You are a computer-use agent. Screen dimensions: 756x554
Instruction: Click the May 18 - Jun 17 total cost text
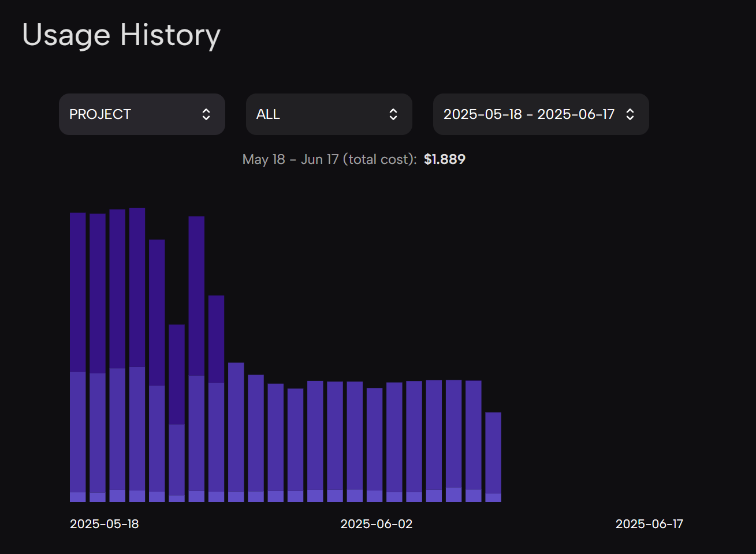(329, 159)
